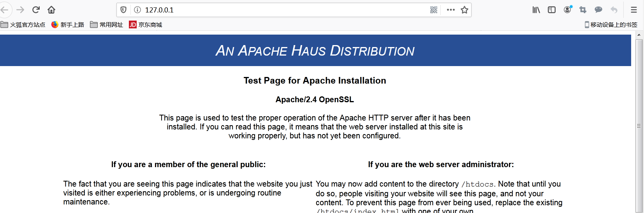The image size is (644, 213).
Task: Click An Apache Haus Distribution banner
Action: tap(315, 51)
